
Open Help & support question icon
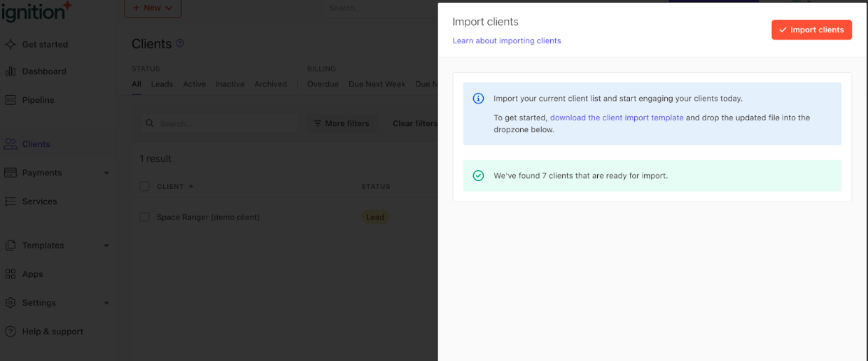tap(10, 332)
